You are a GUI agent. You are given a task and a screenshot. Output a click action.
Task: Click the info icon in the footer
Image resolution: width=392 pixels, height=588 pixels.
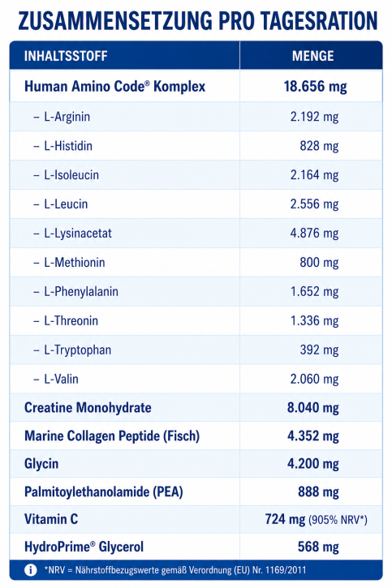[30, 570]
